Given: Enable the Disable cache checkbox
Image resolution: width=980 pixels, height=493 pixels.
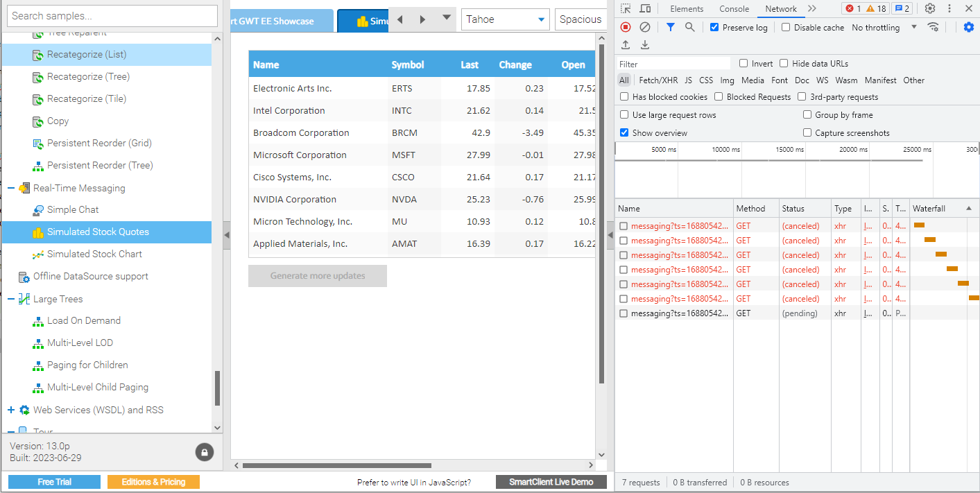Looking at the screenshot, I should [x=786, y=27].
